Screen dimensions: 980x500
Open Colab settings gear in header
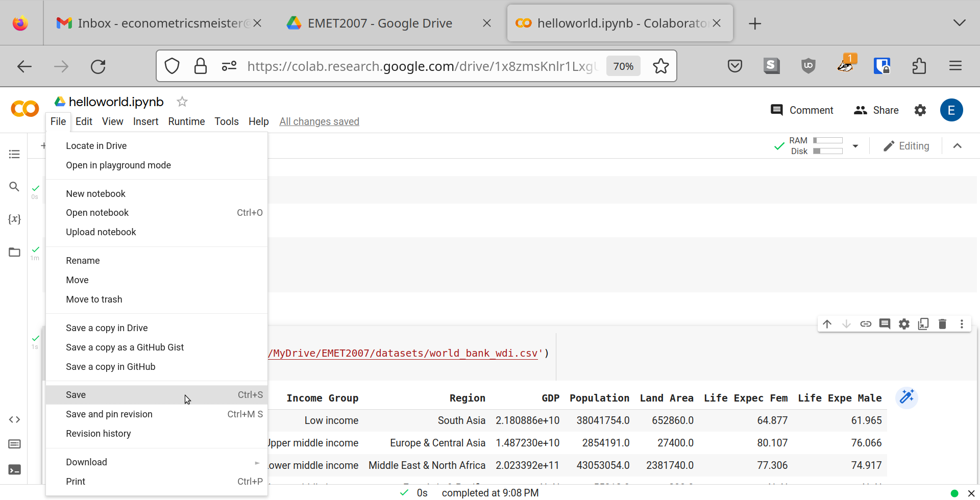click(x=920, y=110)
